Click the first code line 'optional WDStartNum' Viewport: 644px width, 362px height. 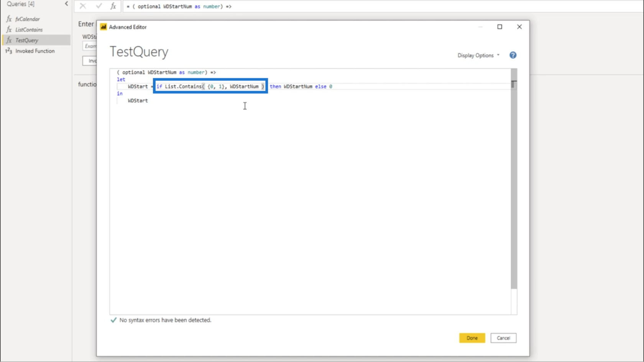click(x=149, y=72)
